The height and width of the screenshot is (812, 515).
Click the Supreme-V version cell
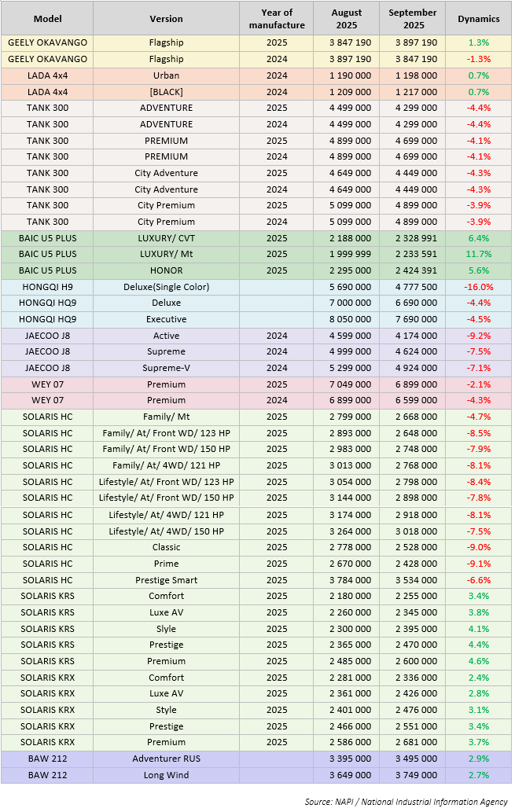pos(166,368)
